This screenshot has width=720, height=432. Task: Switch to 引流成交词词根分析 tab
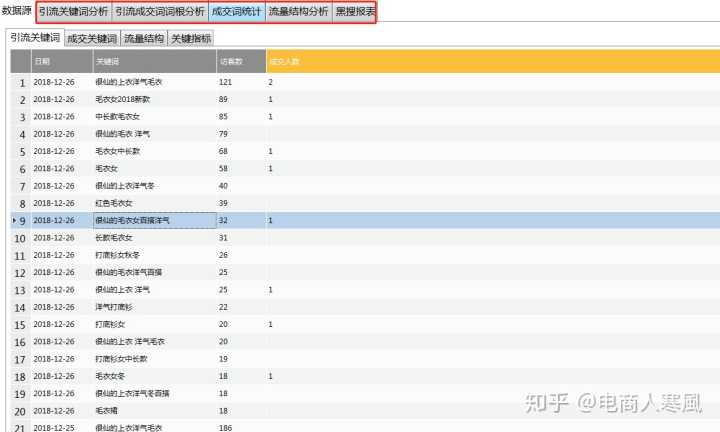point(160,12)
